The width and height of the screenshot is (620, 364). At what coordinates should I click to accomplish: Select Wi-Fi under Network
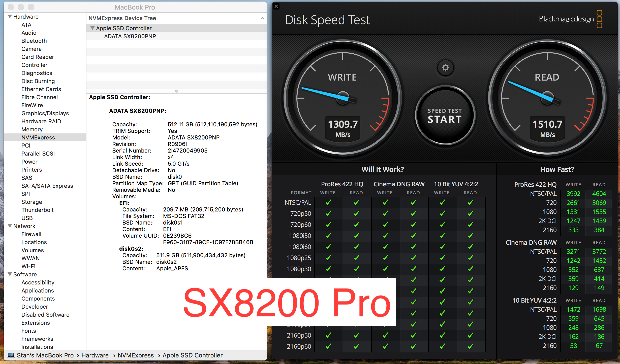[28, 266]
